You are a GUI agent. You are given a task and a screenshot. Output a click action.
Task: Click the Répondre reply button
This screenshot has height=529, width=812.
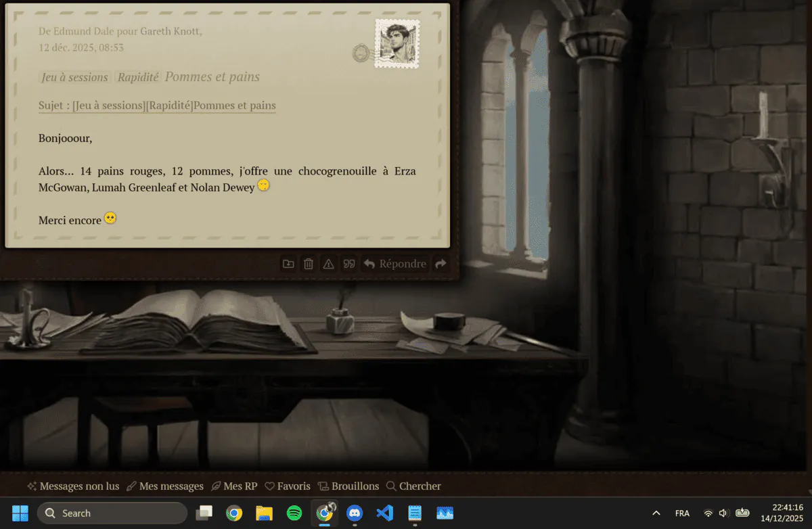pos(395,264)
